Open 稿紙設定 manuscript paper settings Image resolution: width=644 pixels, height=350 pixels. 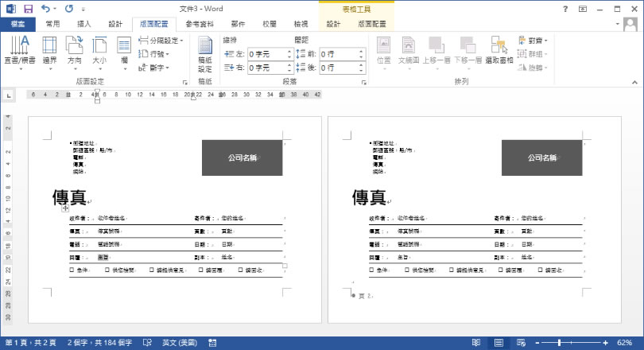tap(205, 52)
